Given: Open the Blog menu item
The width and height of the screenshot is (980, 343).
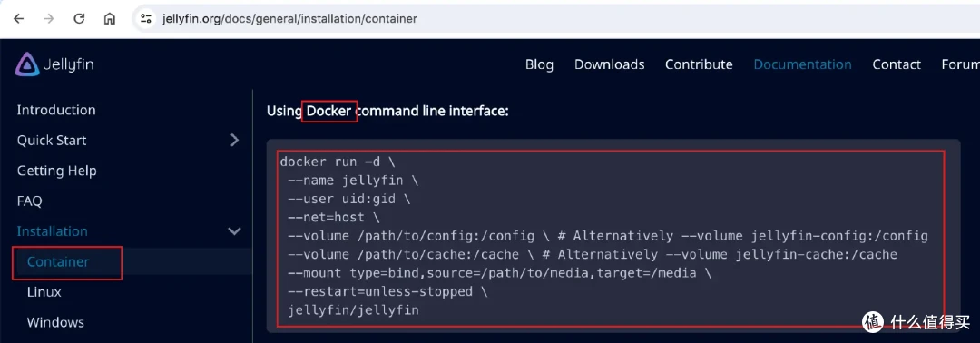Looking at the screenshot, I should (539, 64).
